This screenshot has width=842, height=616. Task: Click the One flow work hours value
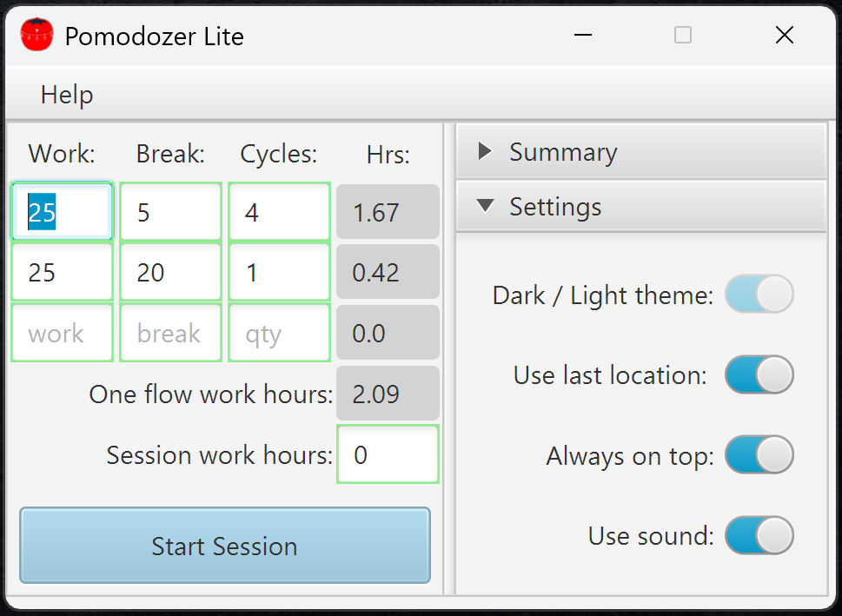388,394
